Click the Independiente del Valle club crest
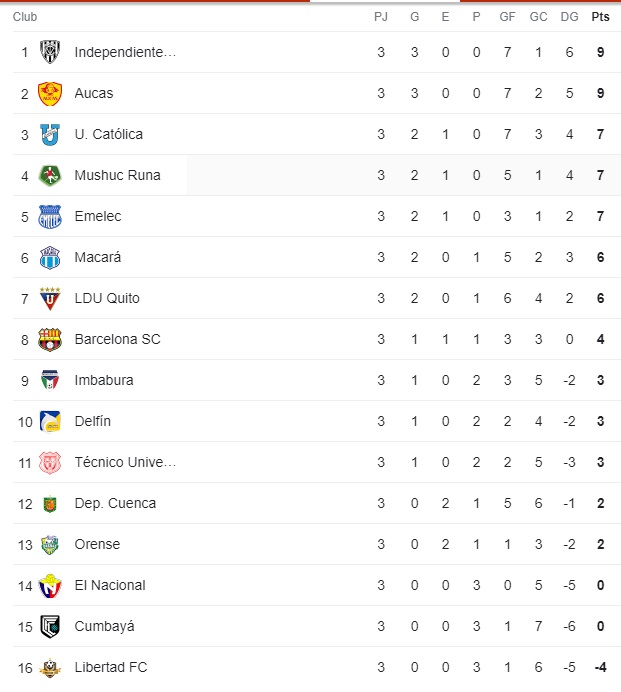 pyautogui.click(x=50, y=52)
